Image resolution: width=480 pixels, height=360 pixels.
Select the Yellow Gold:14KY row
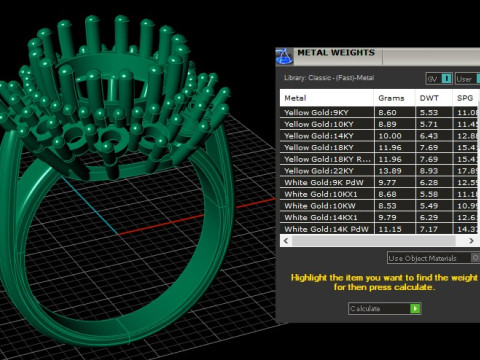379,136
